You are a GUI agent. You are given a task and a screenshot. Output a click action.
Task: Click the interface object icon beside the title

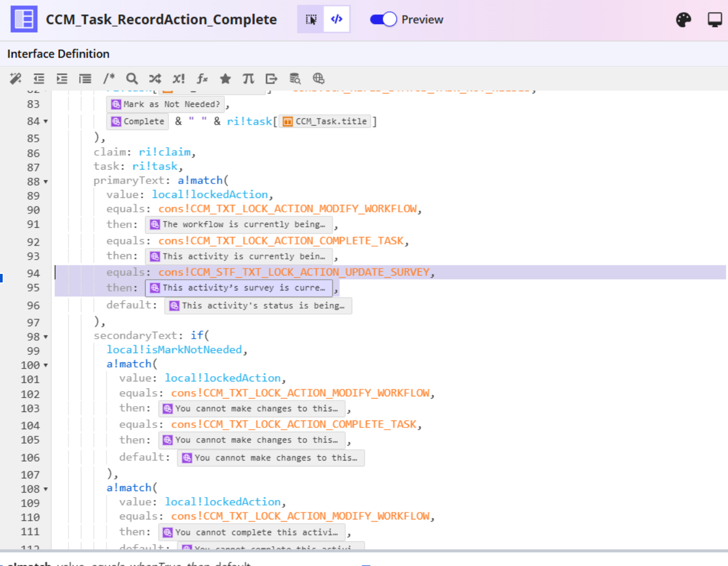point(24,19)
